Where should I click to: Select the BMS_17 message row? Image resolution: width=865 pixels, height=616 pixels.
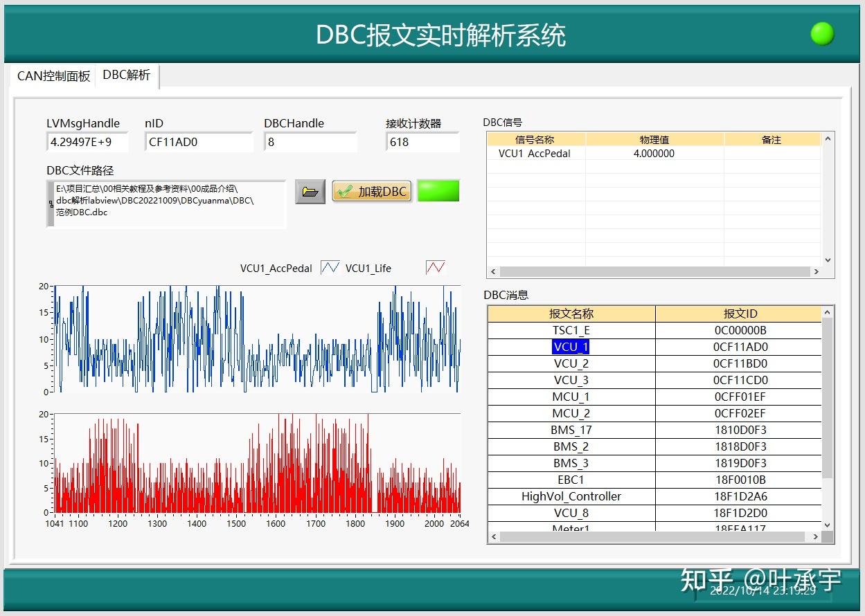coord(571,430)
